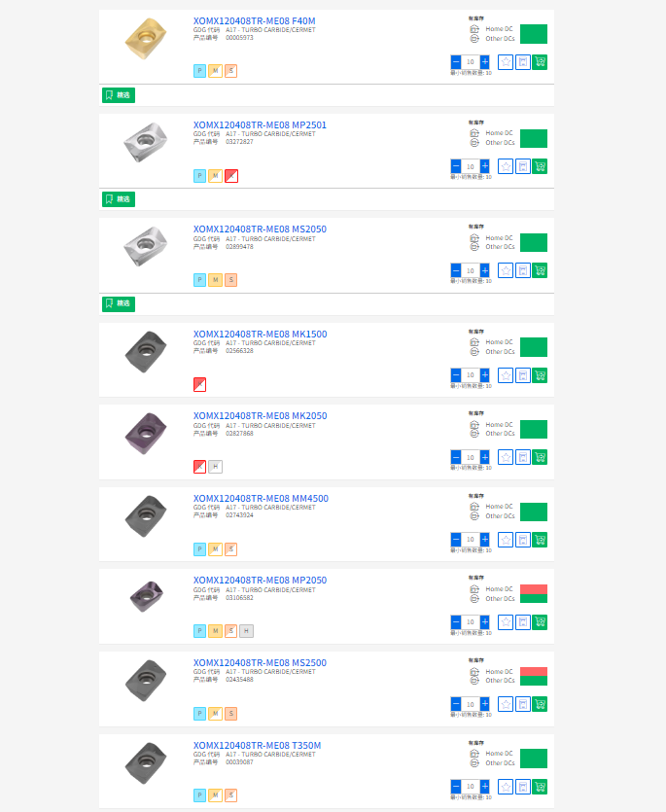Click the gray H material tag on MP2050
Image resolution: width=666 pixels, height=812 pixels.
click(247, 631)
